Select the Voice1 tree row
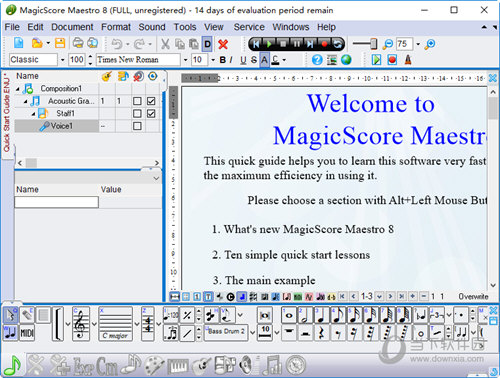Viewport: 500px width, 378px height. click(57, 126)
